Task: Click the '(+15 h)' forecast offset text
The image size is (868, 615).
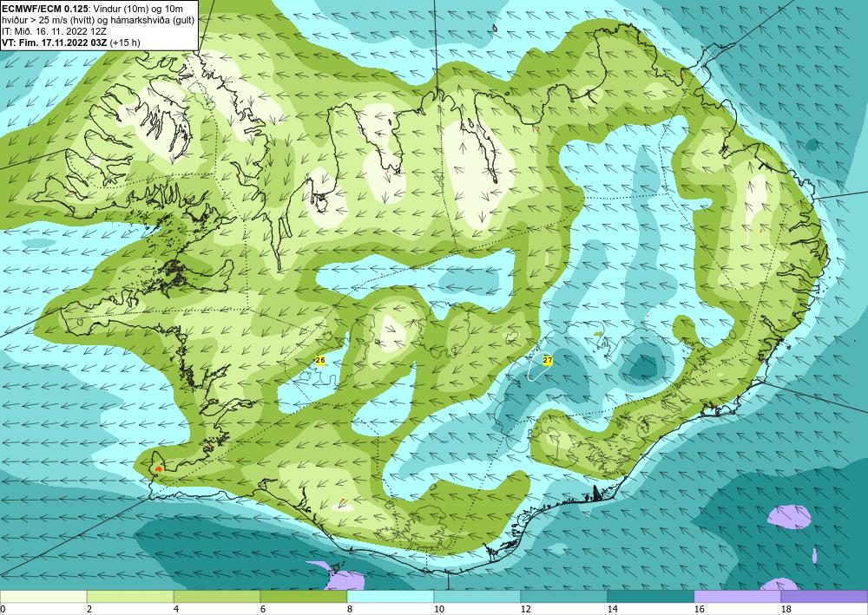Action: pyautogui.click(x=126, y=43)
